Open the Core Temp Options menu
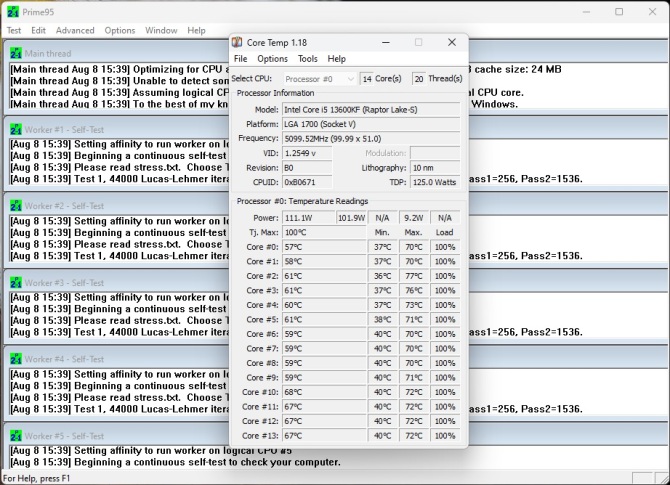Image resolution: width=670 pixels, height=485 pixels. pos(272,59)
